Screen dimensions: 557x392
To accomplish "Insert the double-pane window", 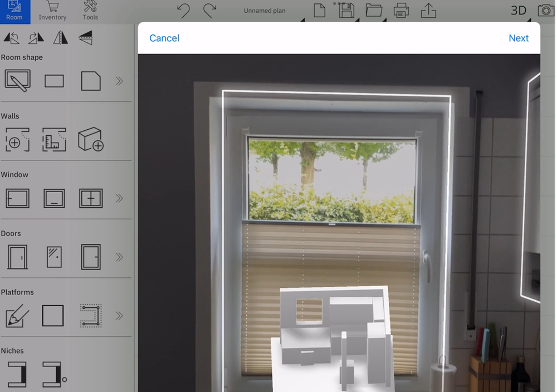I will tap(91, 198).
